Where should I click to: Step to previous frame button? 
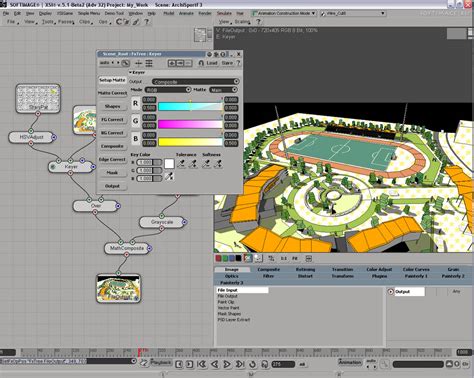coord(179,364)
